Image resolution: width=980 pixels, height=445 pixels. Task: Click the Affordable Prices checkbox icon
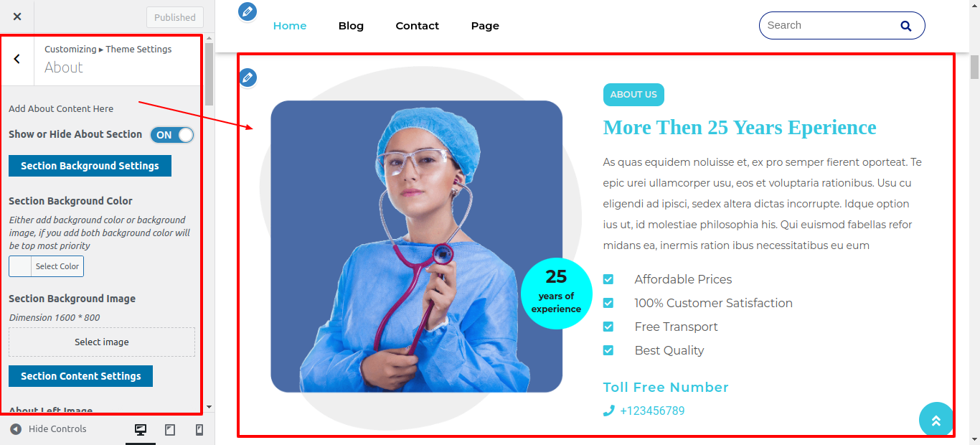tap(608, 279)
